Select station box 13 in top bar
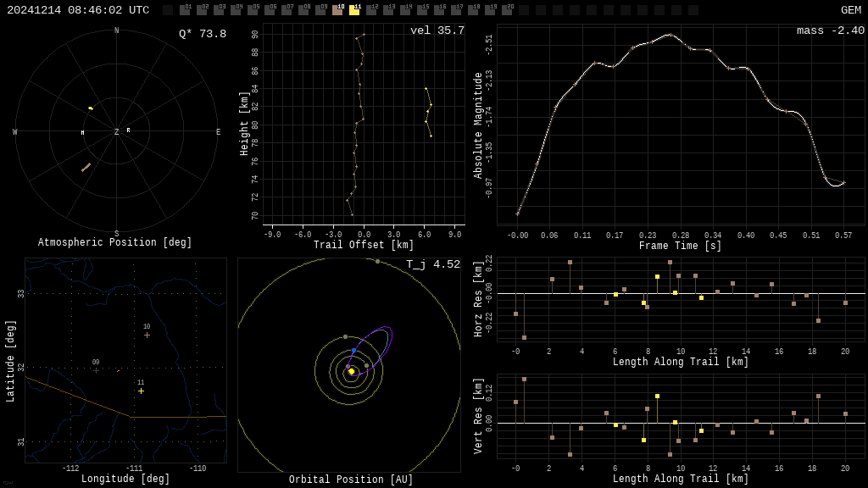 388,10
